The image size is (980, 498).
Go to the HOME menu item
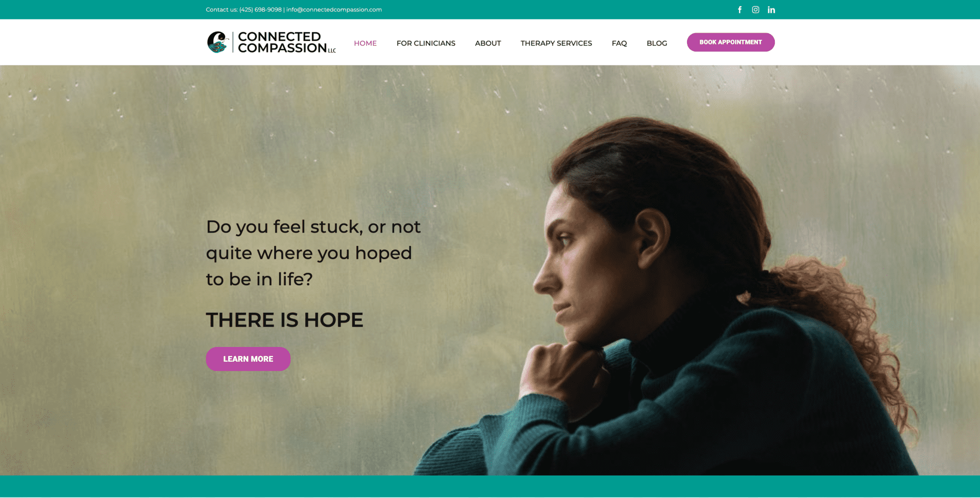pyautogui.click(x=365, y=43)
